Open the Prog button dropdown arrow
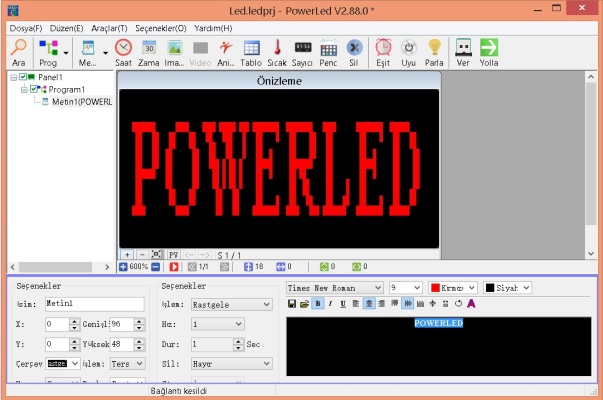The width and height of the screenshot is (603, 400). click(66, 53)
